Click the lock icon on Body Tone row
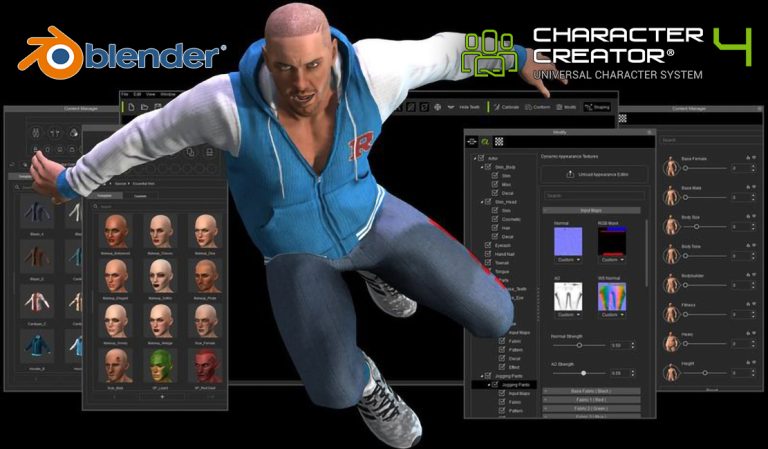 748,245
